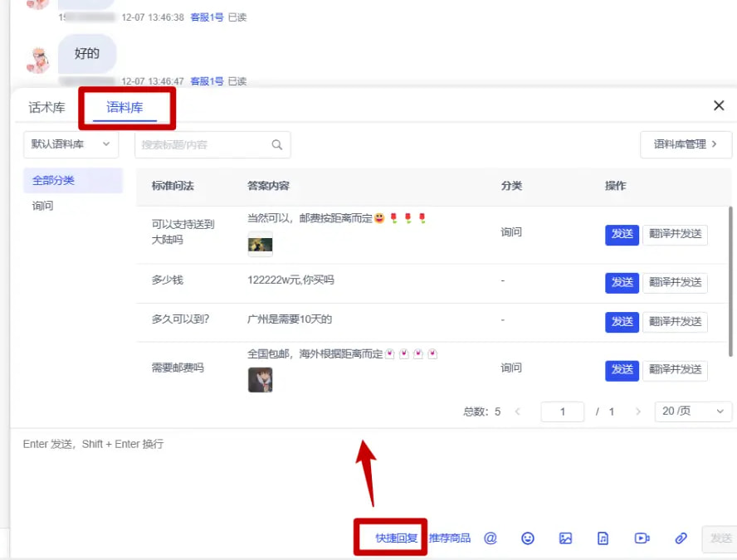Open 语料库管理 page
The height and width of the screenshot is (560, 737).
click(686, 144)
